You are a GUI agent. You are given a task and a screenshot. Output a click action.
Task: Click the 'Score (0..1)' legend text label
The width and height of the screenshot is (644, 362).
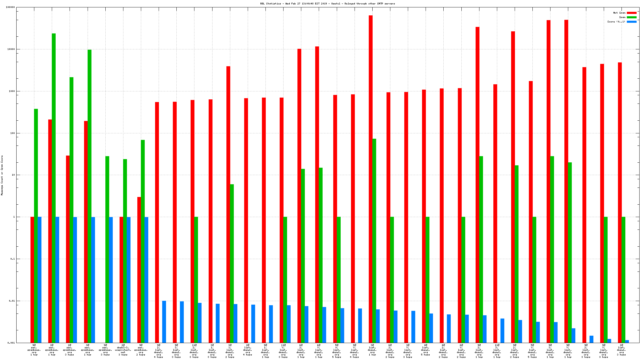click(616, 22)
